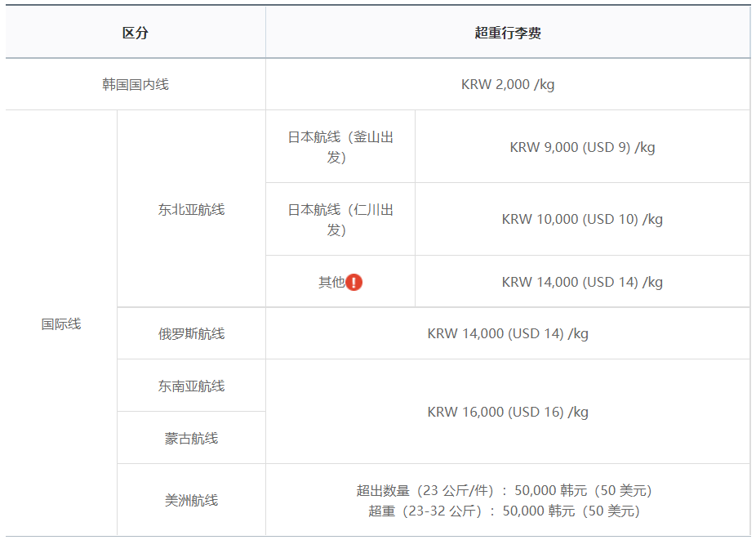Click the red exclamation icon beside 其他
The image size is (756, 540).
[354, 282]
